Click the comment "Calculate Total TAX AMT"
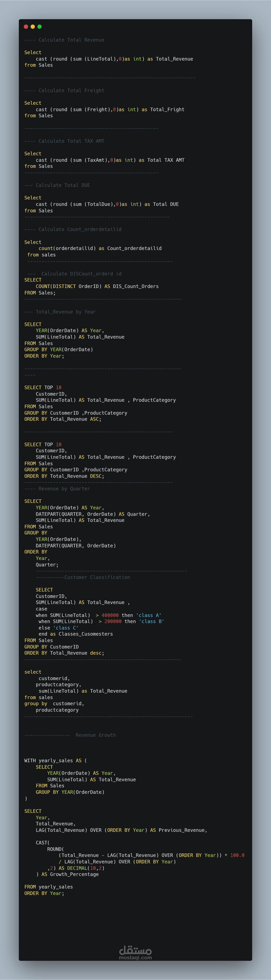This screenshot has height=980, width=271. [x=64, y=141]
